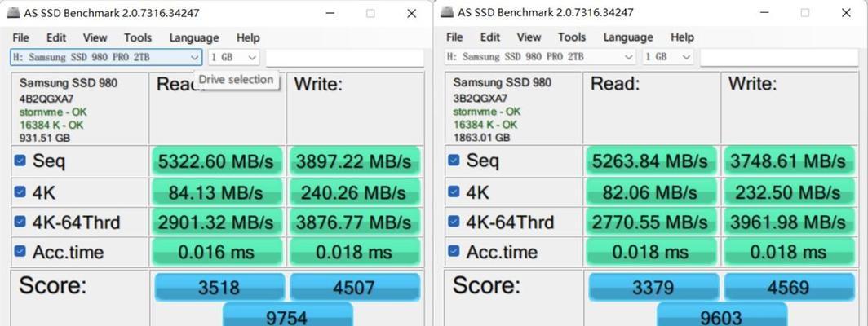Minimize the left AS SSD window

330,13
